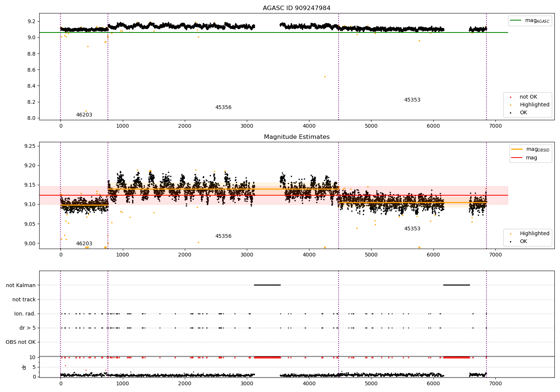The height and width of the screenshot is (392, 560).
Task: Click the 'dr > 5' axis label
Action: pos(28,328)
